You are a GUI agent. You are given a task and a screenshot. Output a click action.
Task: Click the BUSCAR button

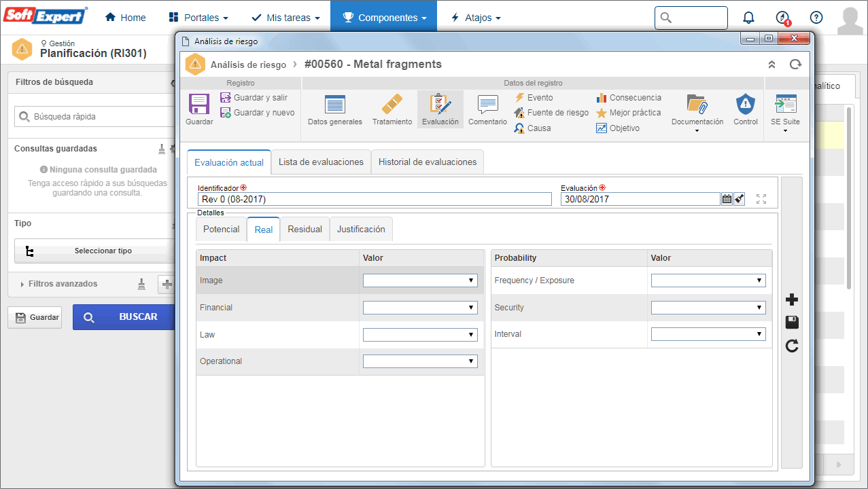pos(124,317)
